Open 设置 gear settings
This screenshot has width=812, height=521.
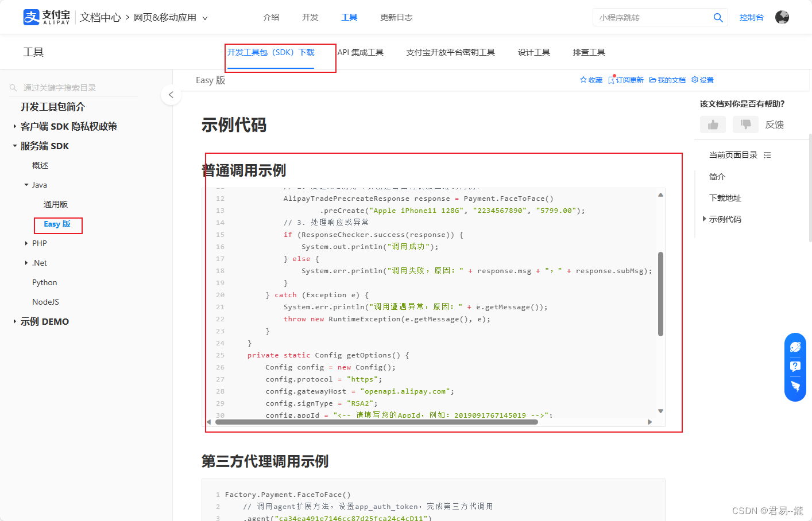tap(702, 80)
